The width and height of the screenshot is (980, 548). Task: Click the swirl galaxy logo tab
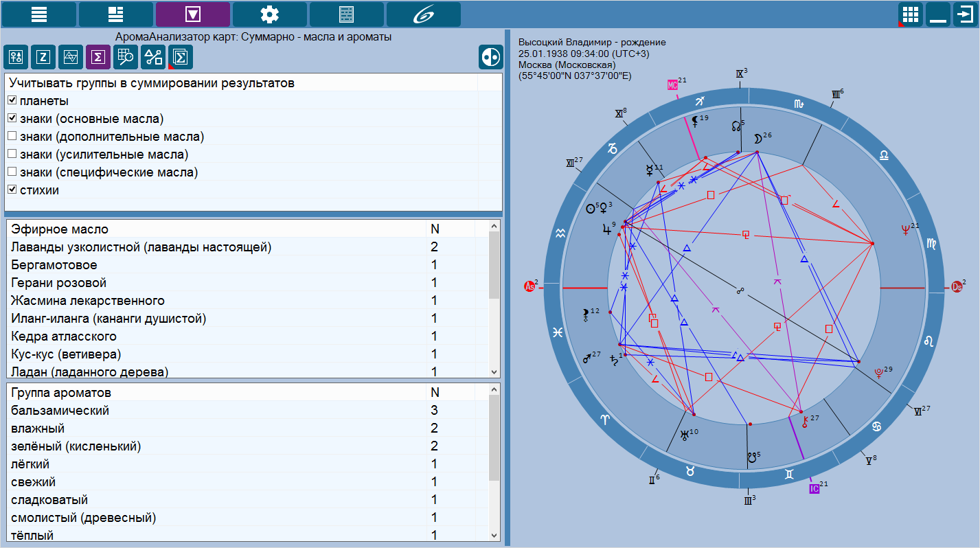pyautogui.click(x=423, y=14)
